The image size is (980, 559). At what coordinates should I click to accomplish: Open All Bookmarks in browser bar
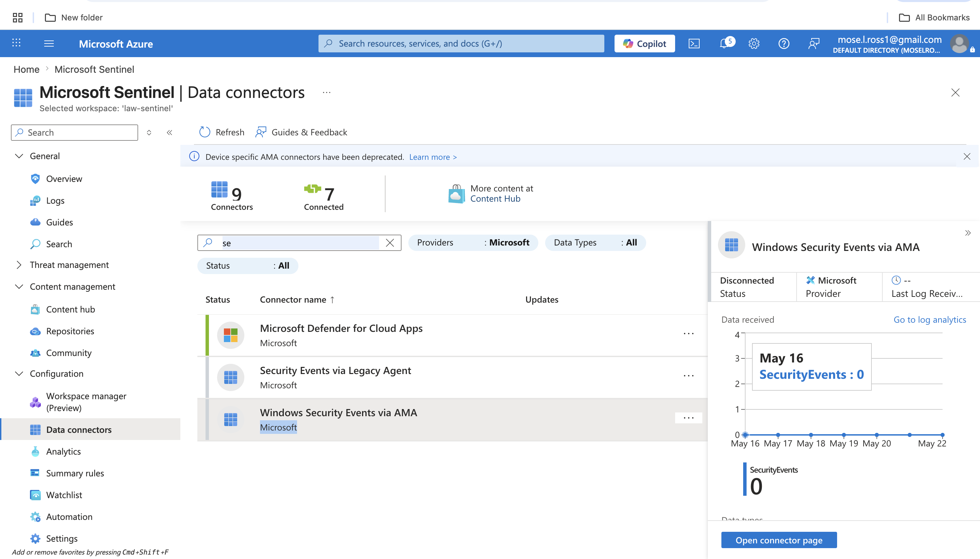[934, 17]
